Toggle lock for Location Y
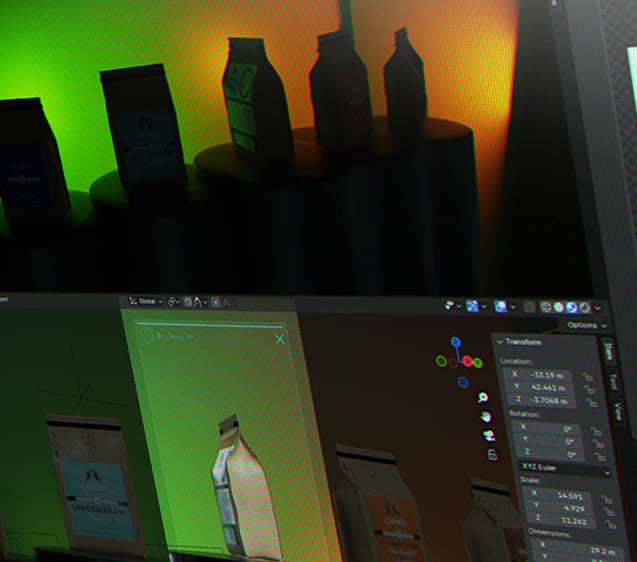Viewport: 637px width, 562px height. [589, 390]
